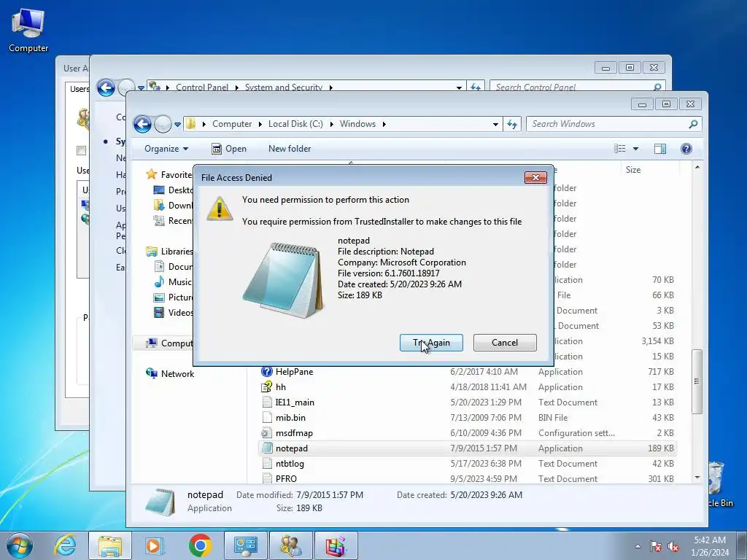Image resolution: width=747 pixels, height=560 pixels.
Task: Close the File Access Denied dialog
Action: point(535,177)
